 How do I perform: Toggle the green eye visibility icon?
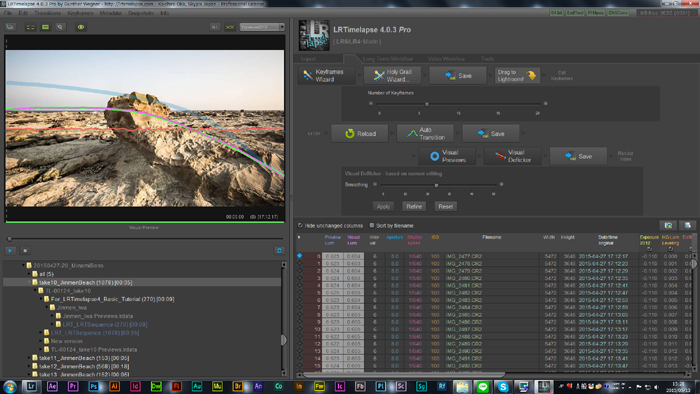(81, 27)
